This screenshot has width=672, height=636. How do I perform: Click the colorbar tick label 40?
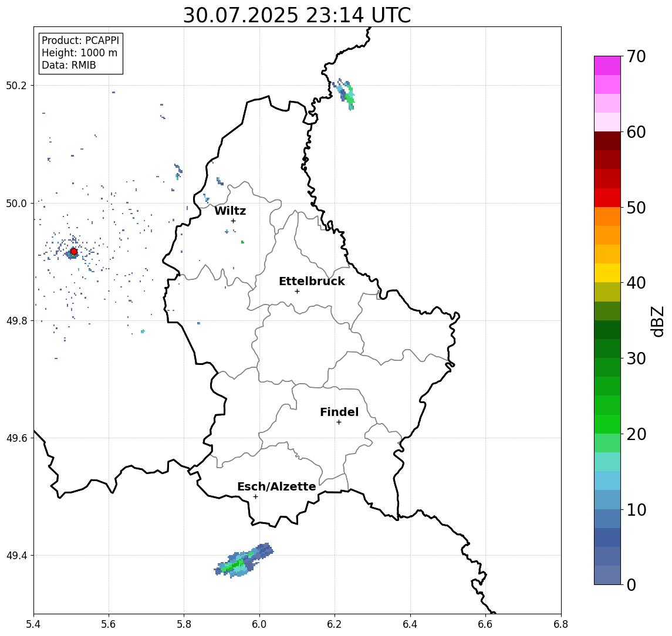[x=636, y=282]
